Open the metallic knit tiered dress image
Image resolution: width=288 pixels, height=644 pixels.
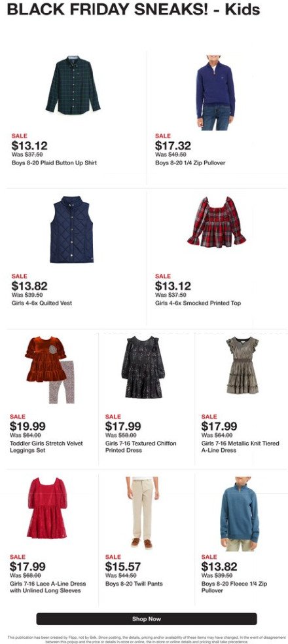pos(242,366)
